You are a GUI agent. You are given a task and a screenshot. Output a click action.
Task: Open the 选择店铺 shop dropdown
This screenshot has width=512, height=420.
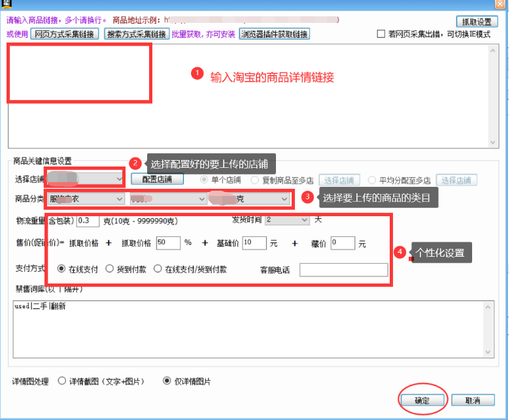click(x=85, y=179)
